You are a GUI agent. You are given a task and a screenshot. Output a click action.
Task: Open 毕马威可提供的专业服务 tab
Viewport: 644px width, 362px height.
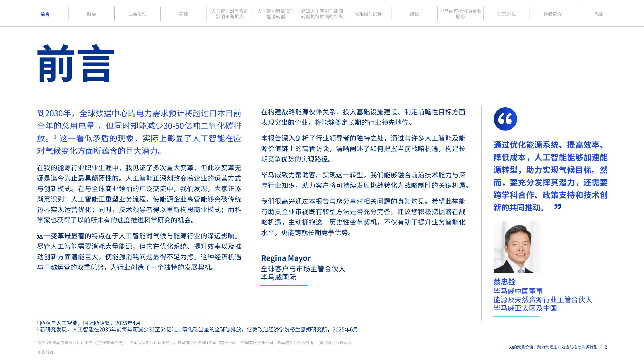point(460,14)
